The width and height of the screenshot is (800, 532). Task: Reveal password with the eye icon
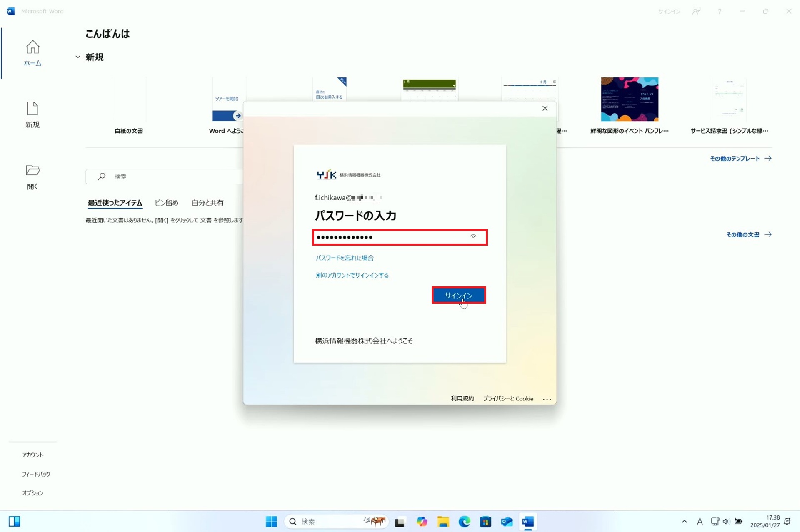coord(473,236)
